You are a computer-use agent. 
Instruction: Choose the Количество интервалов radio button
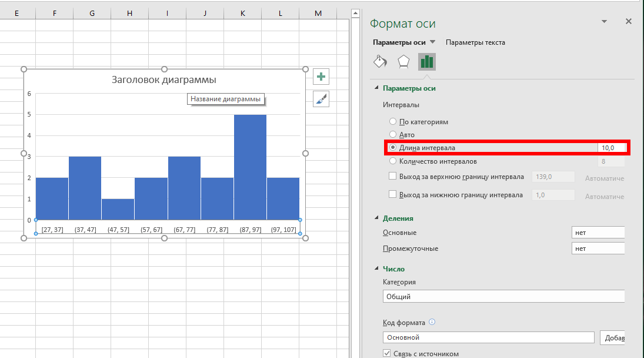click(393, 161)
